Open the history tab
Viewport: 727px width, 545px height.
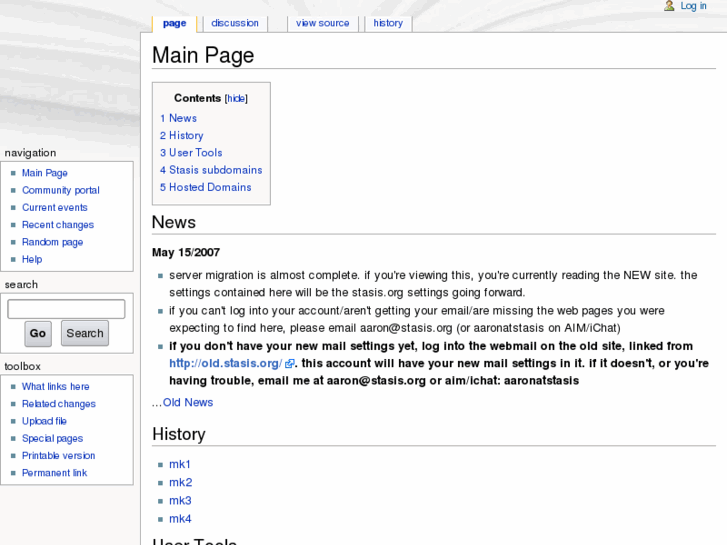tap(388, 23)
